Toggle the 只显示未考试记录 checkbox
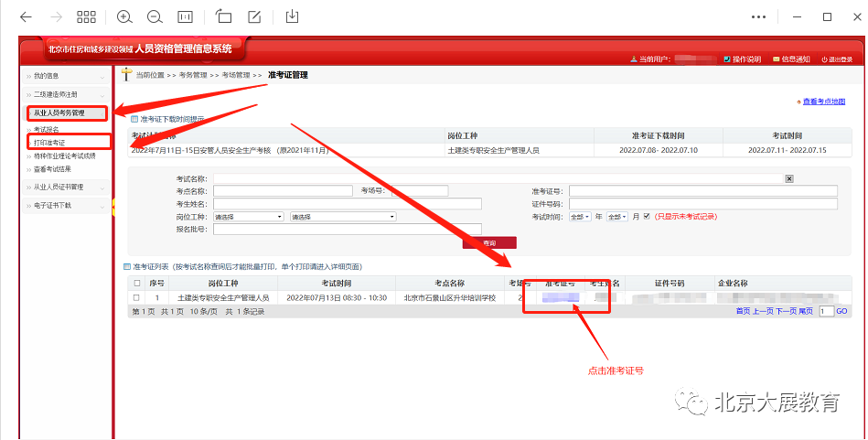Image resolution: width=868 pixels, height=440 pixels. [647, 217]
